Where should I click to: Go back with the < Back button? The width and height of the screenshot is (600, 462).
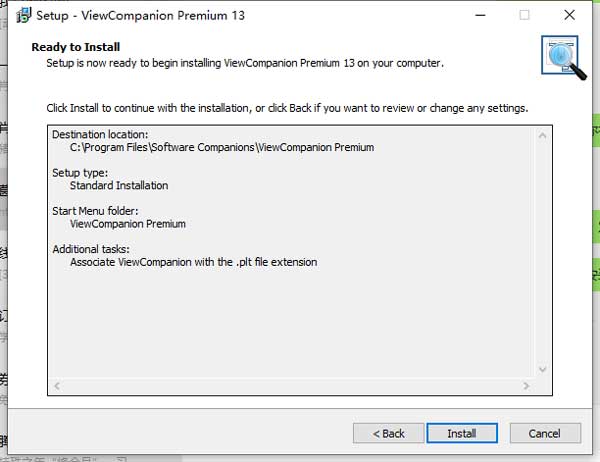pyautogui.click(x=388, y=433)
